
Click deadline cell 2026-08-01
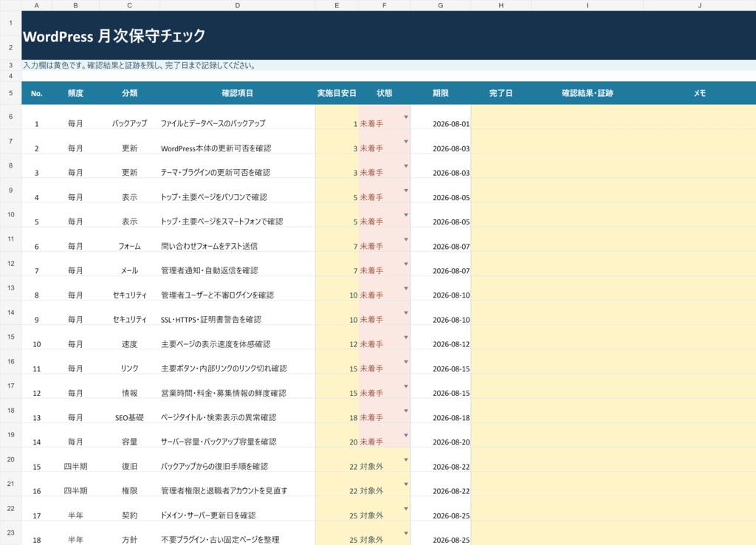point(440,117)
